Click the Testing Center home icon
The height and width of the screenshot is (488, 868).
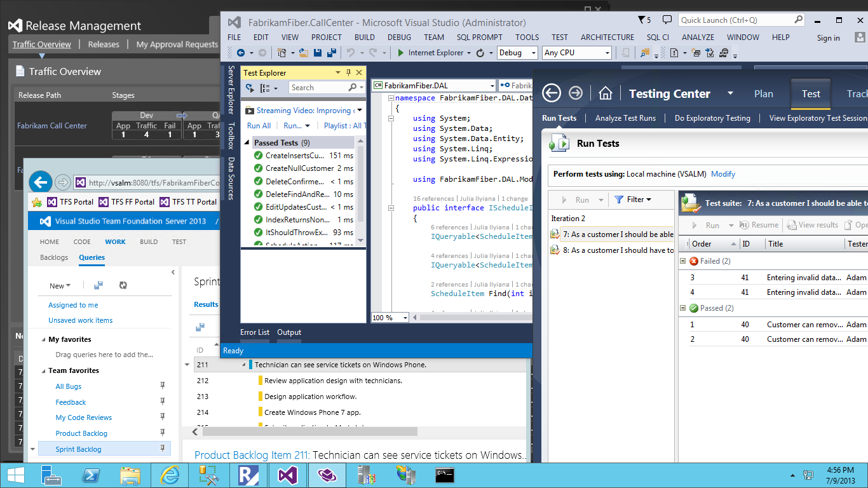pos(605,94)
